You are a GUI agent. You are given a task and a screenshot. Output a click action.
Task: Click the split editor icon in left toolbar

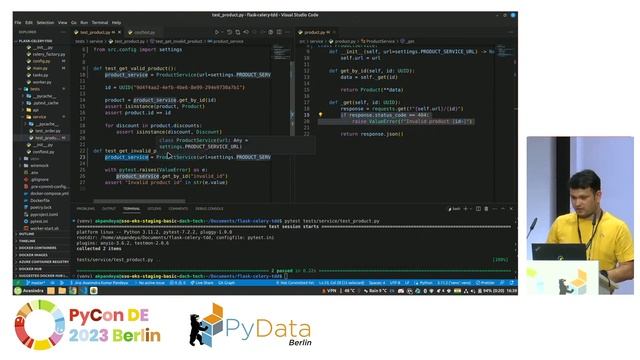pos(279,32)
